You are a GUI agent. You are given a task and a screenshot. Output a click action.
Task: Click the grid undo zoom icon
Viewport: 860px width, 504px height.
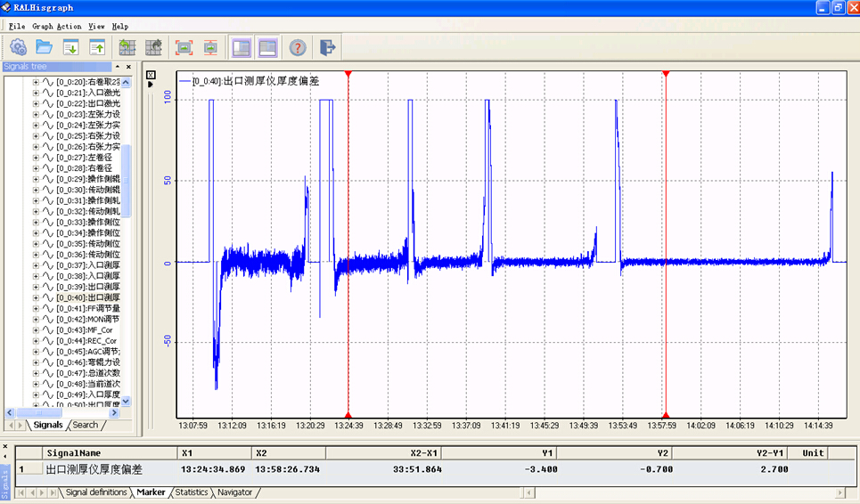coord(127,47)
